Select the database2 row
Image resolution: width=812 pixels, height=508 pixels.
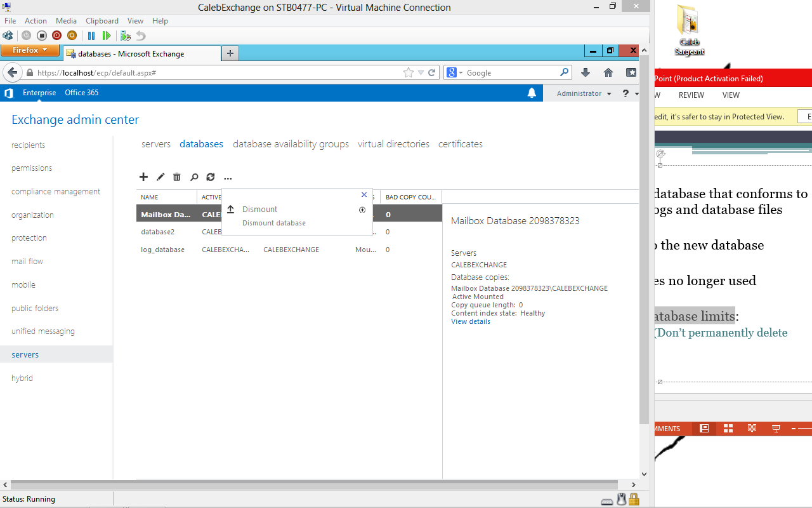[289, 232]
